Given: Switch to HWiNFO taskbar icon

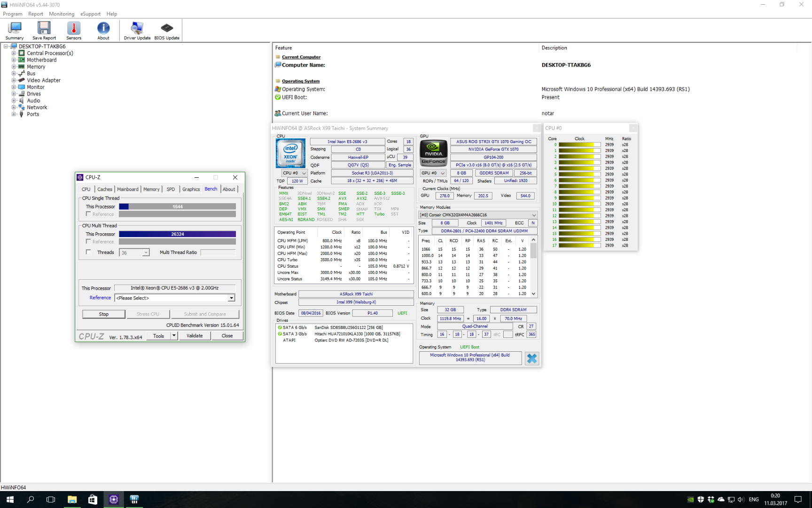Looking at the screenshot, I should [x=134, y=500].
